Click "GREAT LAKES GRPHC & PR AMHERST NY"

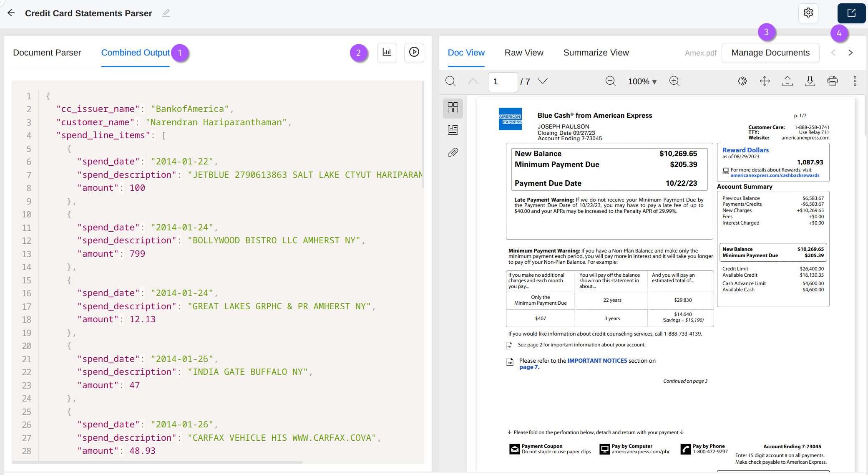[x=279, y=306]
